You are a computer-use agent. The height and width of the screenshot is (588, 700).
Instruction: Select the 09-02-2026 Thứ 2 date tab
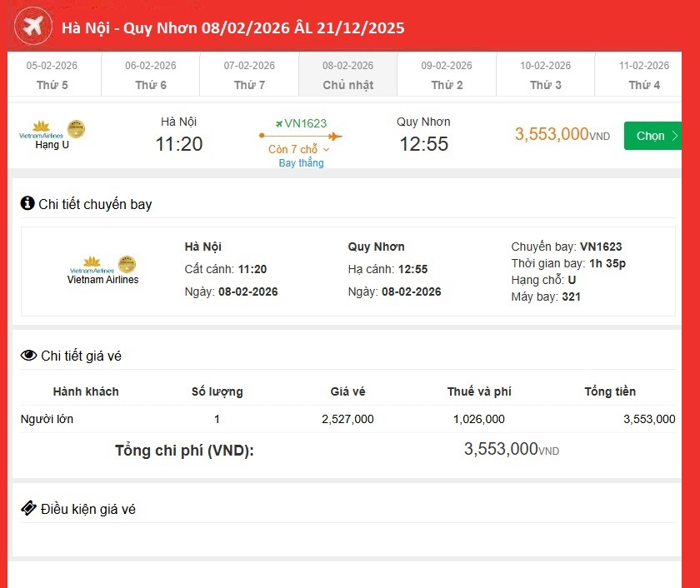447,75
